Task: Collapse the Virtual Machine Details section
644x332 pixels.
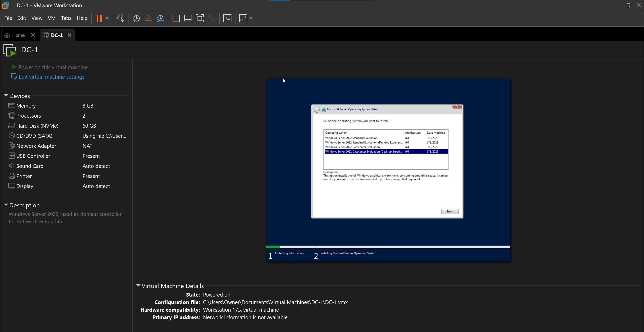Action: (x=138, y=286)
